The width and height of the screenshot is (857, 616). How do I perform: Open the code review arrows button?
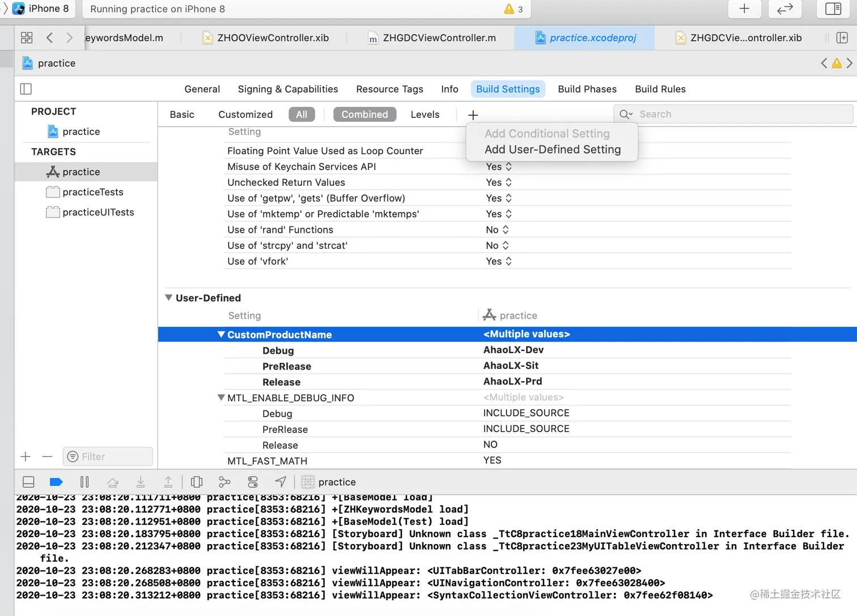pos(784,9)
